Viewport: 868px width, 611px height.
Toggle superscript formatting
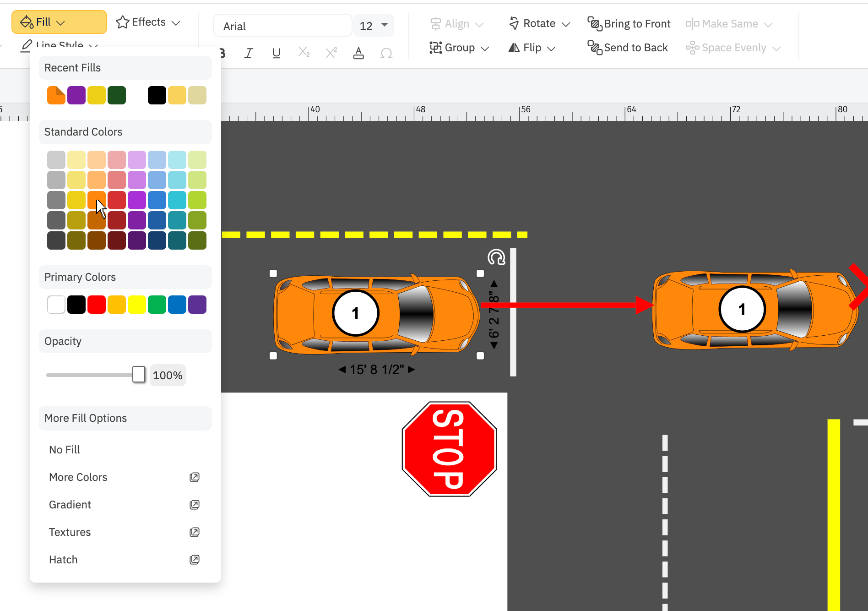coord(331,53)
